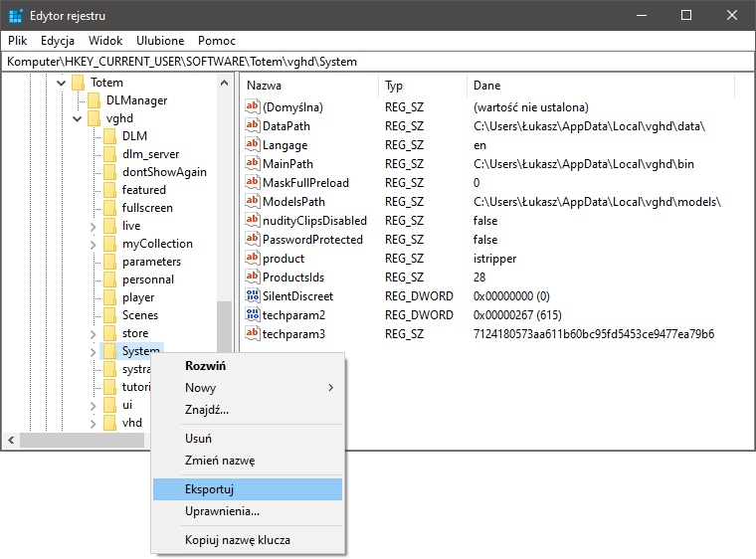Select the DLManager folder icon

[94, 100]
